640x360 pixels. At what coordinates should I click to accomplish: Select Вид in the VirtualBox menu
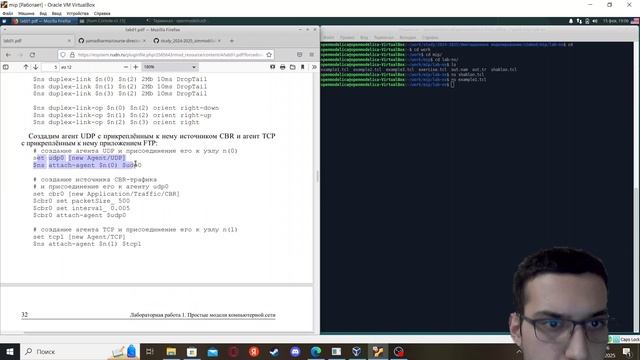[x=43, y=13]
